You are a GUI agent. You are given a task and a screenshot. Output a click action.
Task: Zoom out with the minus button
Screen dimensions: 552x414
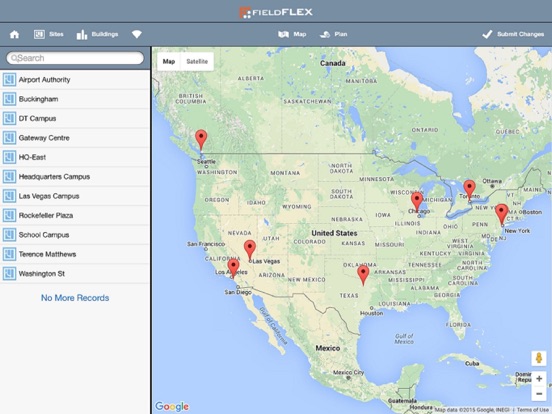tap(539, 394)
